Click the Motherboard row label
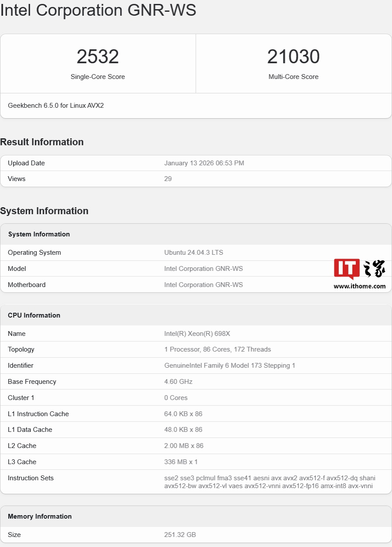The height and width of the screenshot is (547, 392). tap(27, 285)
